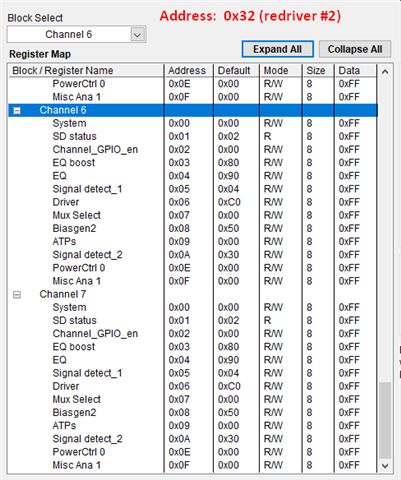
Task: Collapse the Channel 7 tree node
Action: [x=17, y=295]
